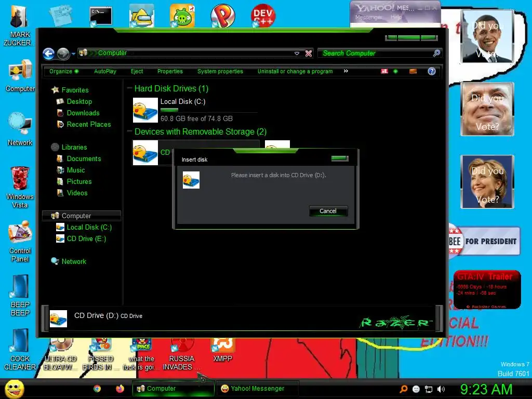This screenshot has height=399, width=532.
Task: Open the Documents library
Action: pos(84,159)
